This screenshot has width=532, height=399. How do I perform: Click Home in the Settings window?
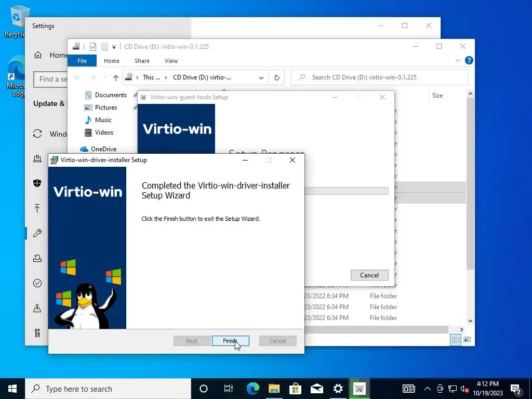(50, 55)
